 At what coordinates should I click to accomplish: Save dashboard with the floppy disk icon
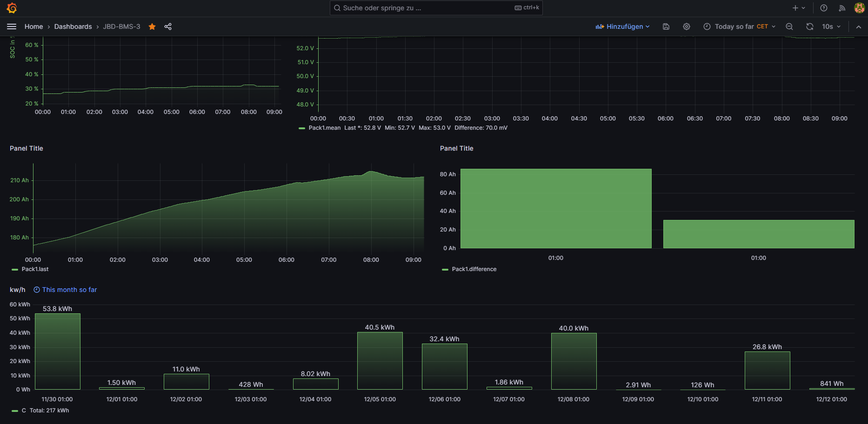pos(666,26)
